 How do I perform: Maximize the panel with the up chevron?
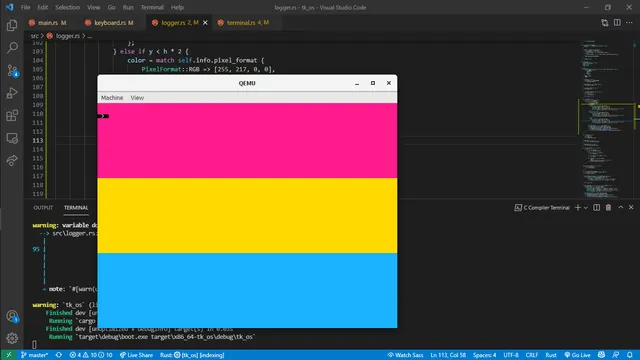620,208
